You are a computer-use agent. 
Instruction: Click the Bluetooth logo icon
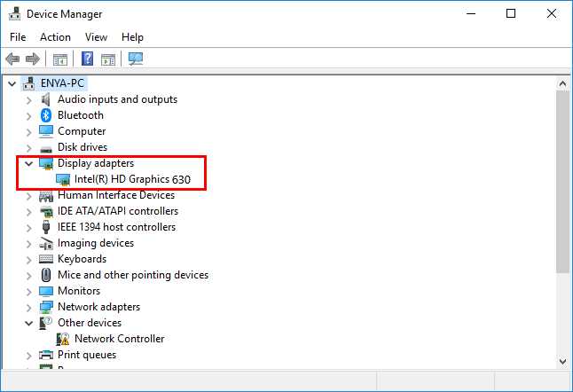[45, 115]
